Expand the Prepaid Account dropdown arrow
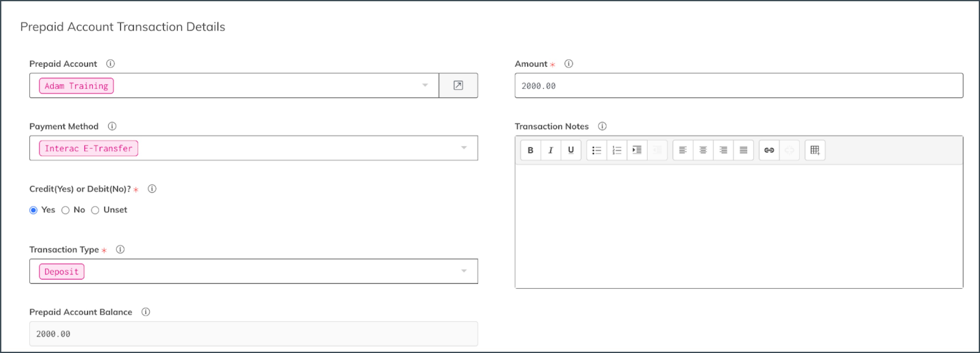The width and height of the screenshot is (980, 353). click(425, 85)
